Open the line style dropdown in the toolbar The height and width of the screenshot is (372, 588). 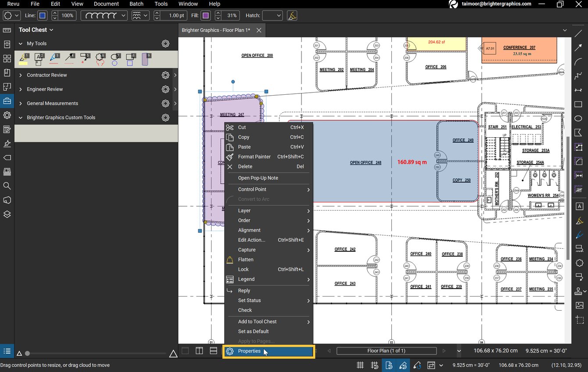[x=104, y=15]
